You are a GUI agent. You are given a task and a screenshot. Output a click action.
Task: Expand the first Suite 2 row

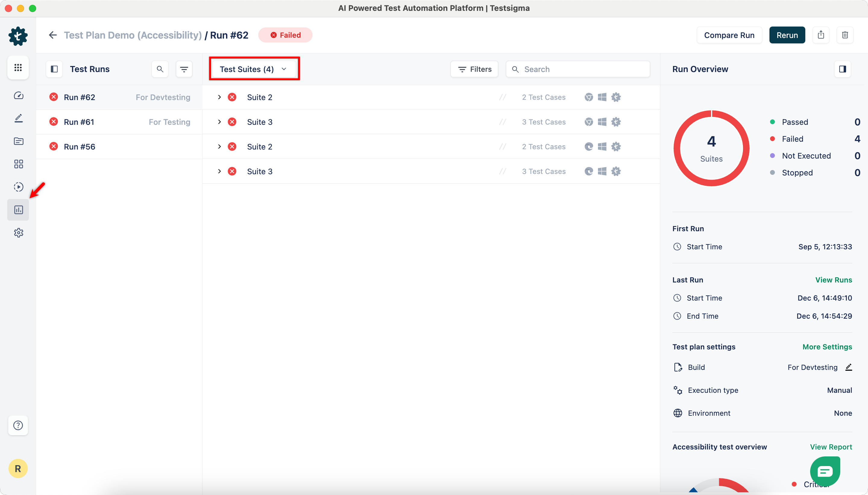click(219, 97)
